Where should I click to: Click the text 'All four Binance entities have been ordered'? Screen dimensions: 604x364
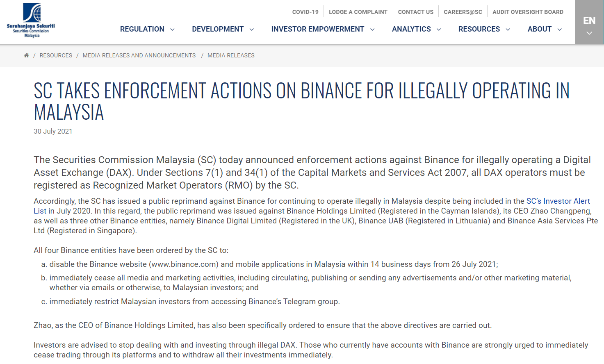[131, 250]
